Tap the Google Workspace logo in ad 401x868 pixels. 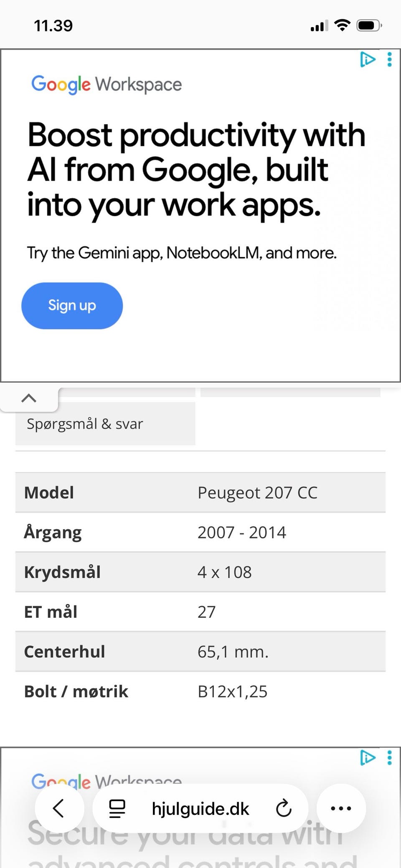[107, 84]
